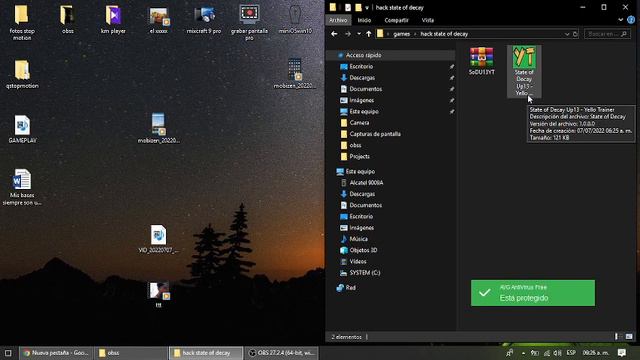Open the Quick Access Toolbar customize dropdown
640x360 pixels.
coord(367,7)
